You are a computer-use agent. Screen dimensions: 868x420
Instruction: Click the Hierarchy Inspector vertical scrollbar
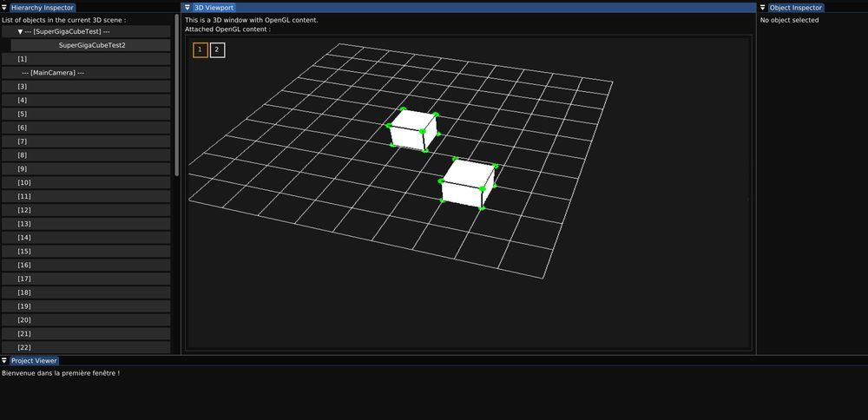(x=176, y=95)
